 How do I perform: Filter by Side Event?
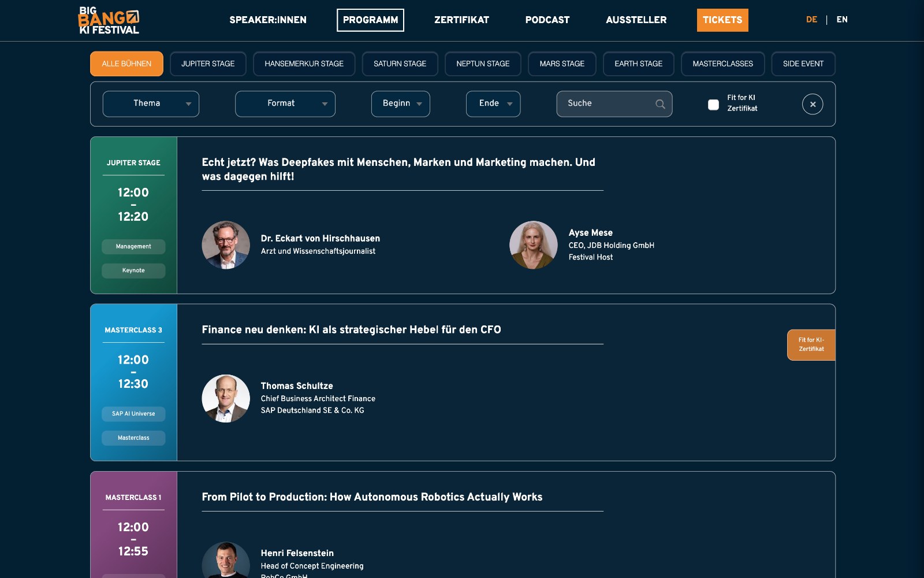[x=803, y=64]
